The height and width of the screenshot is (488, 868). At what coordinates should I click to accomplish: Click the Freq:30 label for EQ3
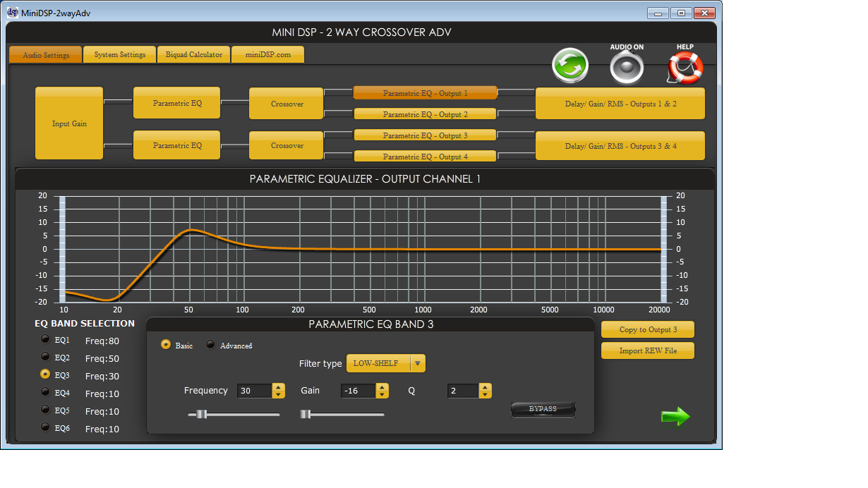tap(102, 376)
